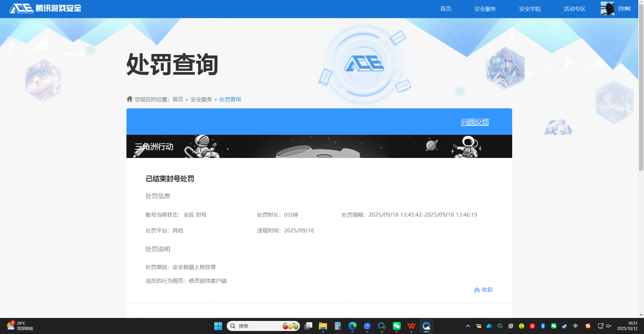Open the Calculator from the taskbar
Image resolution: width=644 pixels, height=334 pixels.
pos(337,326)
